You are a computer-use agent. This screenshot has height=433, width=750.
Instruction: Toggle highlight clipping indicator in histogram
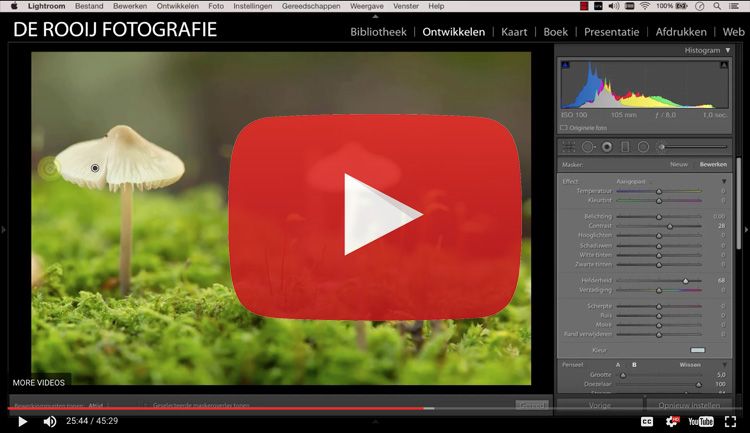click(724, 65)
